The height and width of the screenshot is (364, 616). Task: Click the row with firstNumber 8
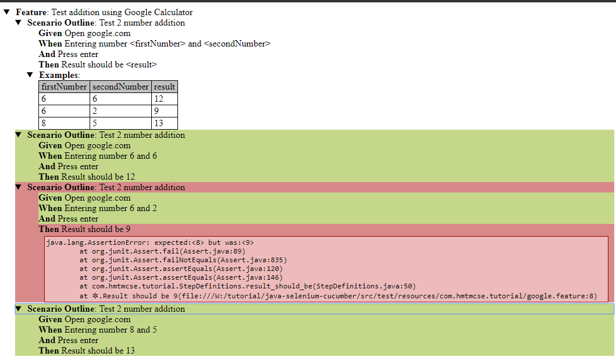tap(64, 123)
